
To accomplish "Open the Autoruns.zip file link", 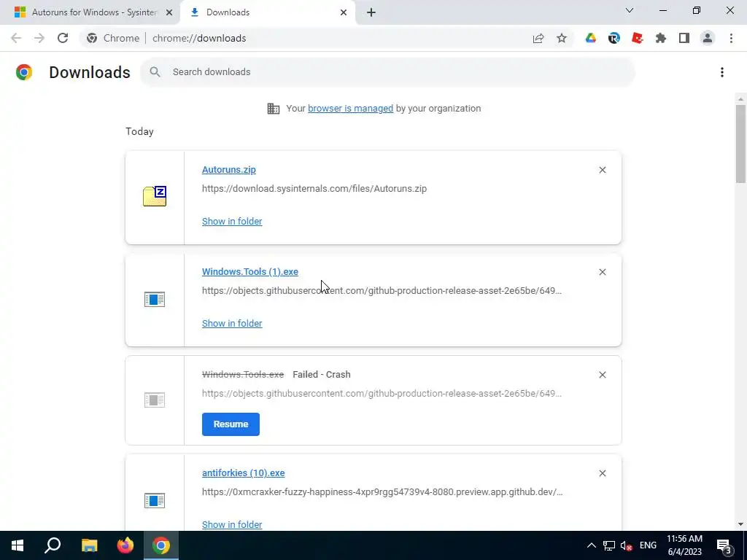I will pyautogui.click(x=228, y=170).
